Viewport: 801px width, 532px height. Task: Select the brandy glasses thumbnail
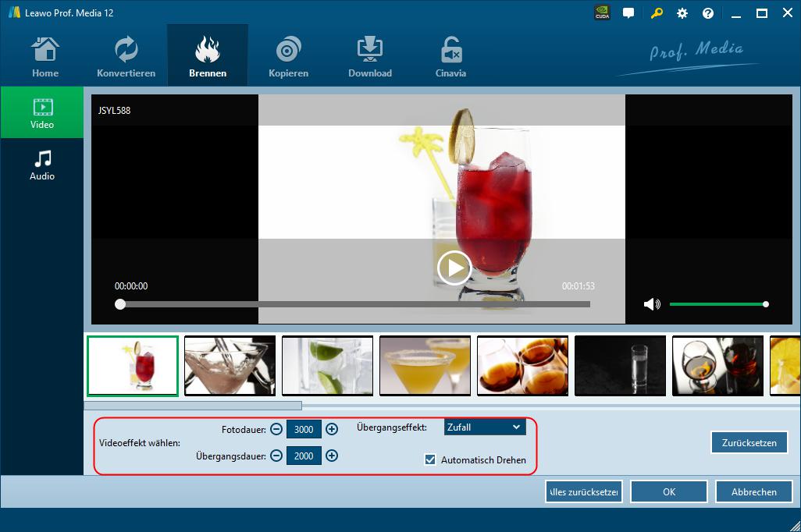tap(522, 366)
